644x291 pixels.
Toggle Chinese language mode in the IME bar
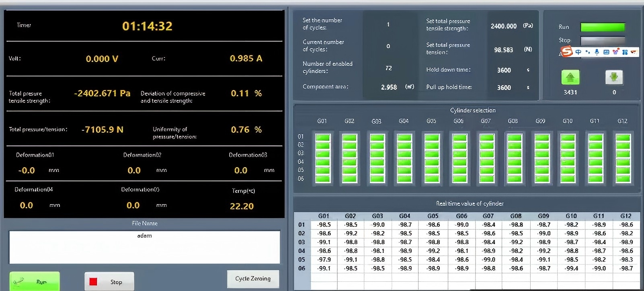tap(578, 52)
